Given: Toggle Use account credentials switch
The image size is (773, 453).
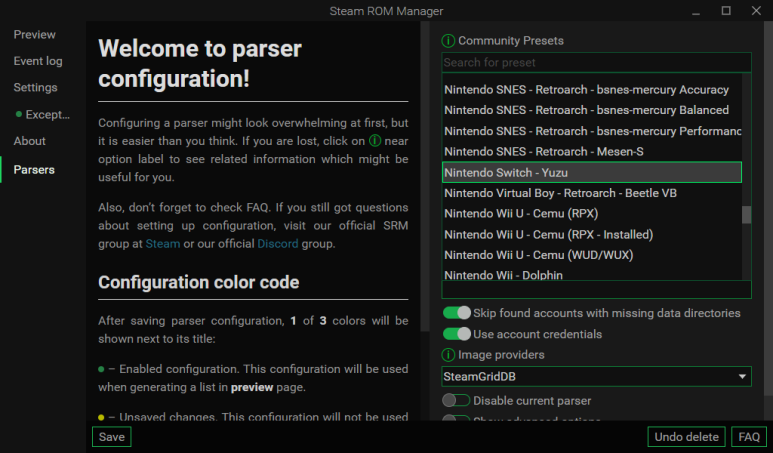Looking at the screenshot, I should (457, 334).
